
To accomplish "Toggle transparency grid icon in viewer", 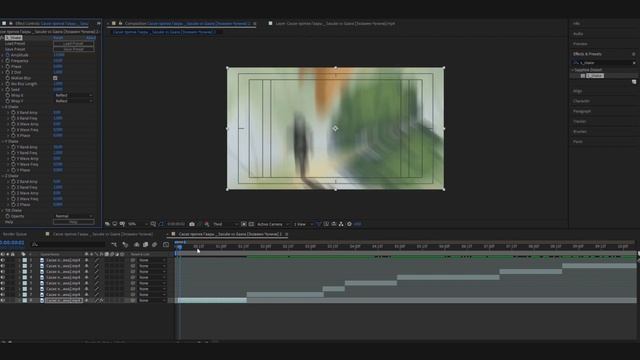I will [251, 224].
